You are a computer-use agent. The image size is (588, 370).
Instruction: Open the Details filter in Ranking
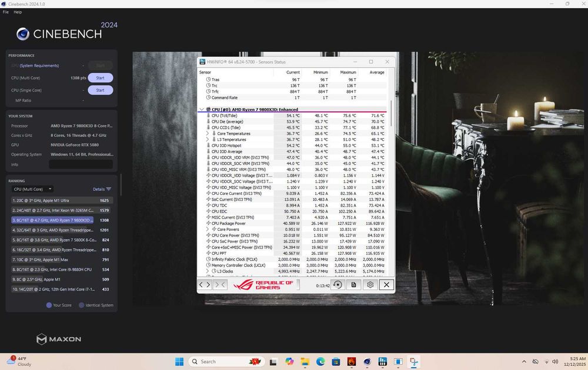pos(102,189)
